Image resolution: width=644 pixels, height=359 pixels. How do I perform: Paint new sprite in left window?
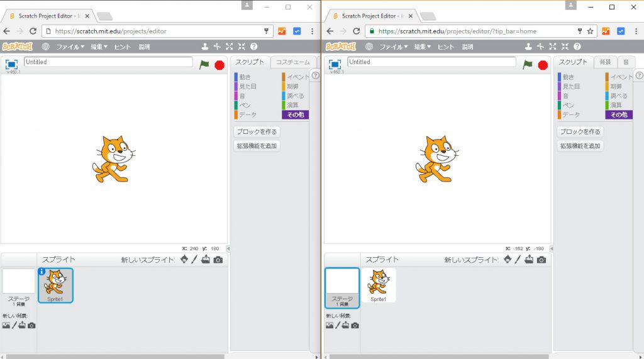coord(194,259)
